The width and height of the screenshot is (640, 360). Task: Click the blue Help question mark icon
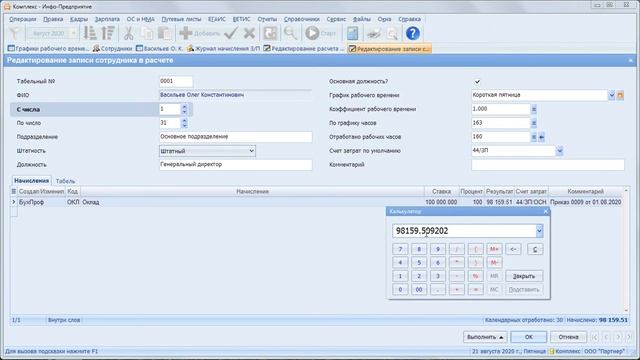413,33
